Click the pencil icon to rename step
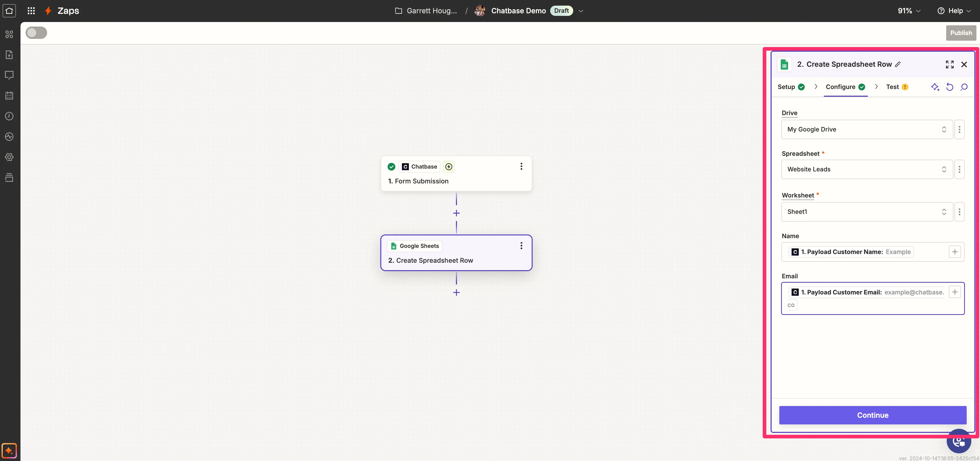 [898, 64]
